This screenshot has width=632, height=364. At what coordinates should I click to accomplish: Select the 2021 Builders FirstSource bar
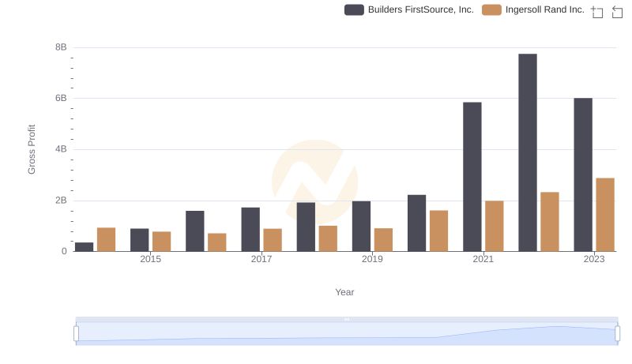tap(472, 177)
